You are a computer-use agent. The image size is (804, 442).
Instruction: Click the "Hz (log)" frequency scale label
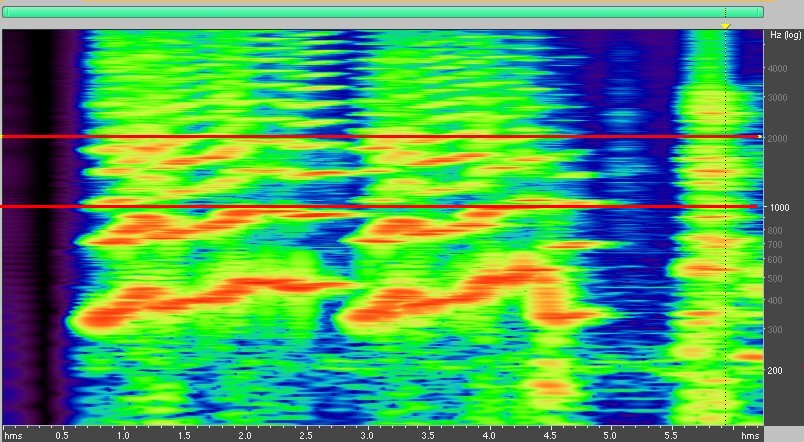click(785, 35)
